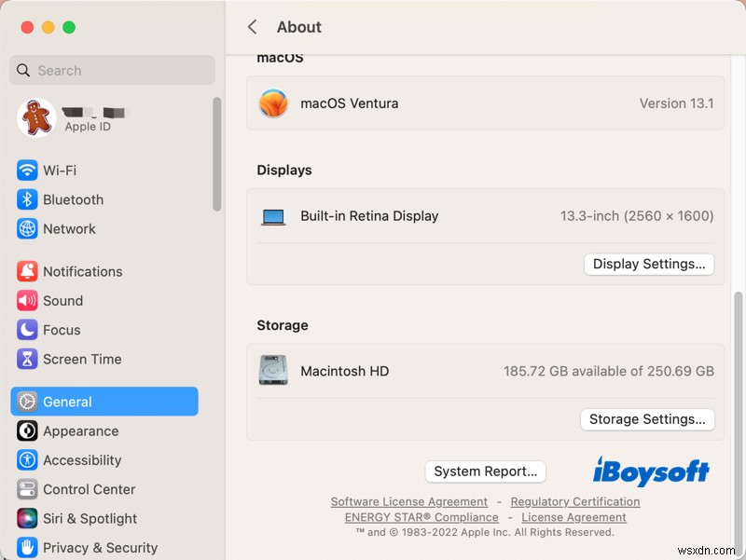
Task: Click the Appearance icon in sidebar
Action: pyautogui.click(x=27, y=430)
